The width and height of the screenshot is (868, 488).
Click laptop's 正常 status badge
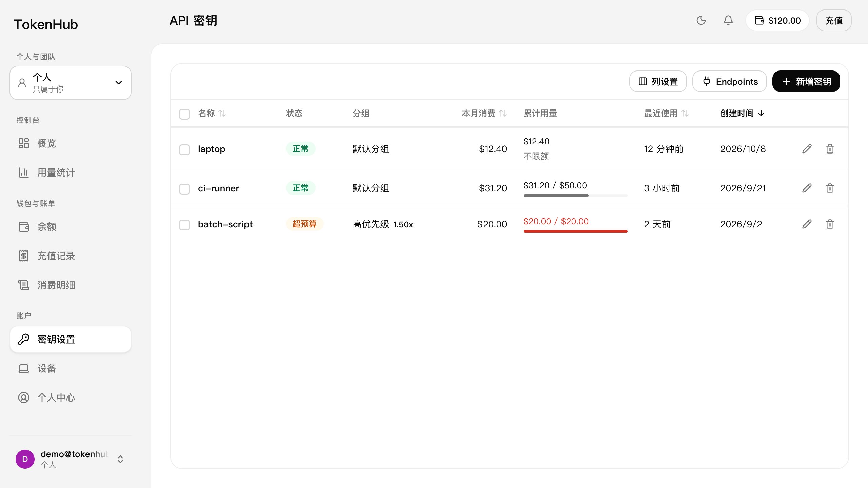pyautogui.click(x=300, y=149)
